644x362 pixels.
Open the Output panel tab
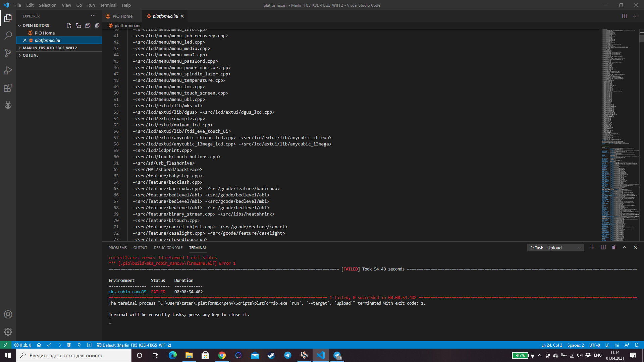[140, 248]
